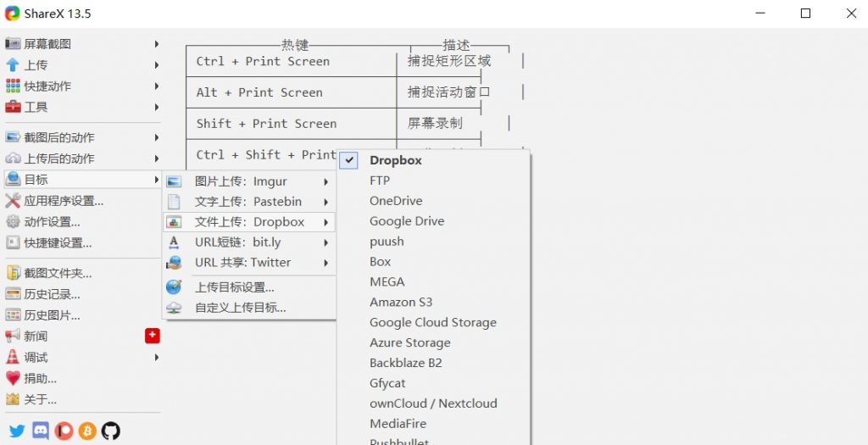868x445 pixels.
Task: Click the task settings gear icon
Action: pyautogui.click(x=13, y=221)
